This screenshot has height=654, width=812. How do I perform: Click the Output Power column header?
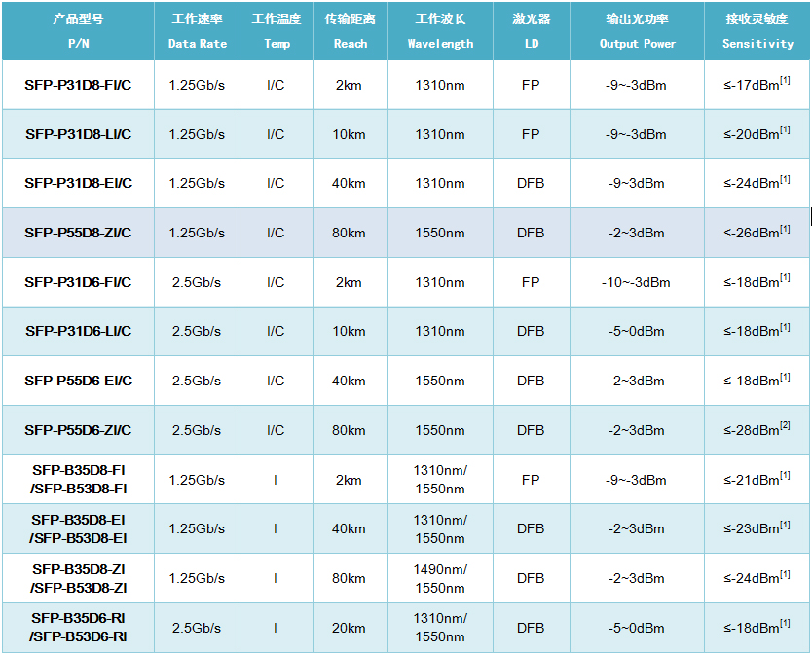[x=638, y=31]
